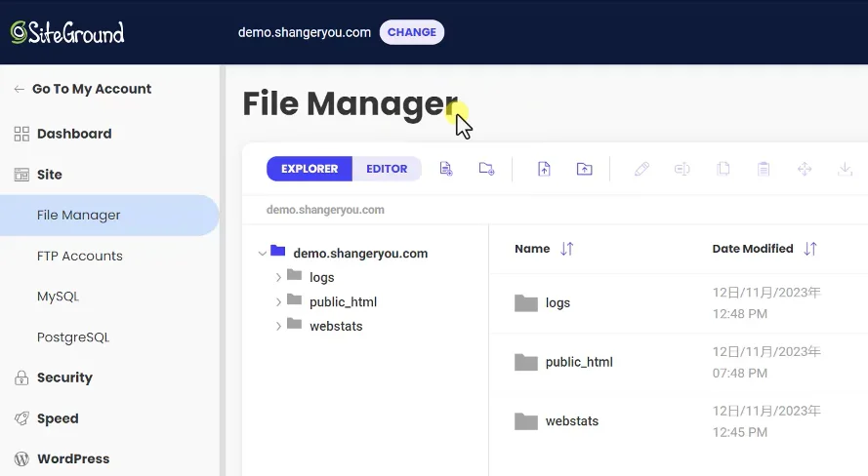Click the Dashboard grid icon

click(21, 134)
